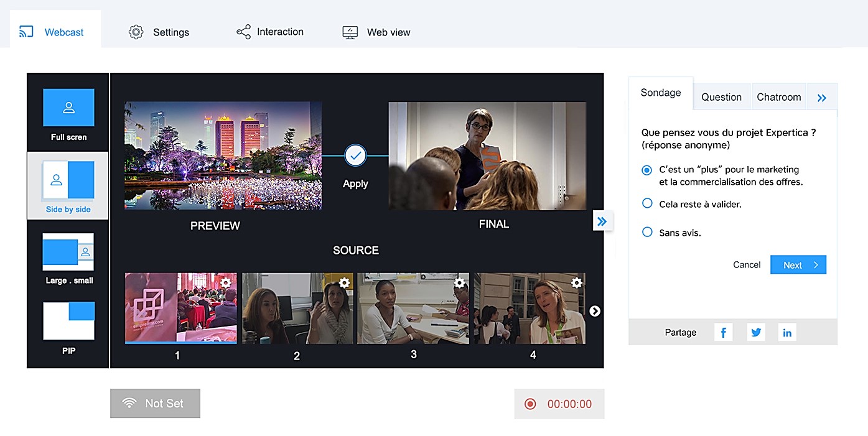This screenshot has height=436, width=868.
Task: Open gear settings on source 1
Action: (x=226, y=283)
